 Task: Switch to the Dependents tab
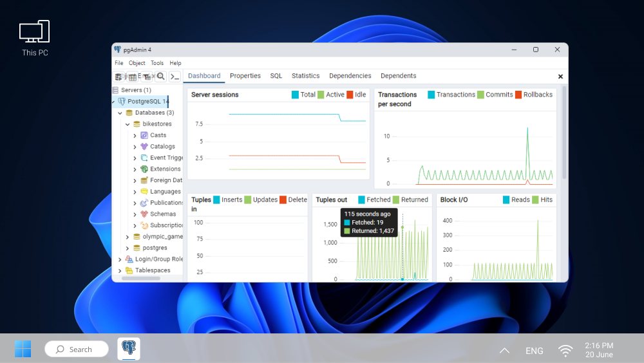(x=399, y=75)
